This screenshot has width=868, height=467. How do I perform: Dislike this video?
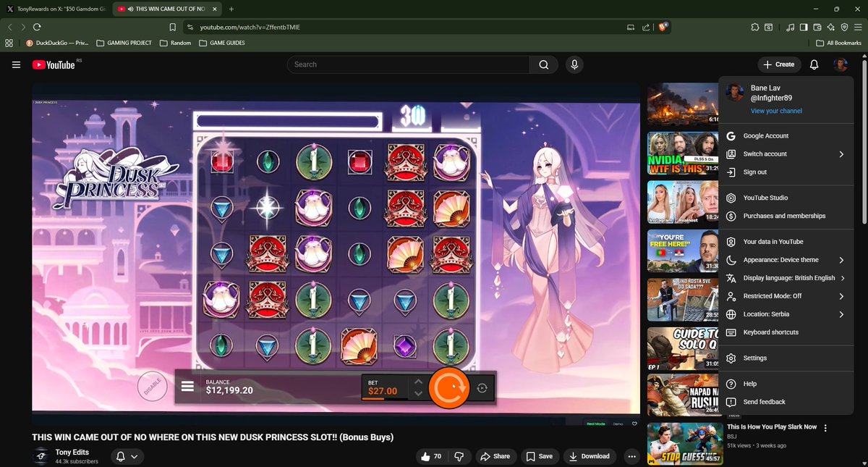point(459,456)
